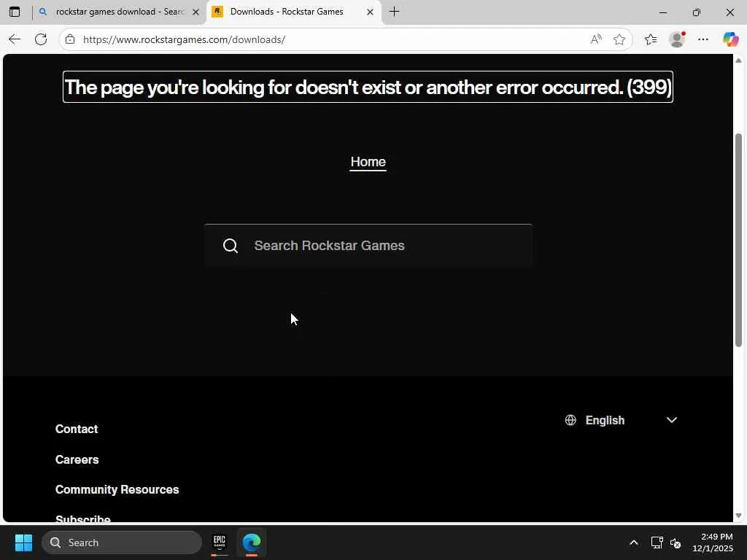This screenshot has height=560, width=747.
Task: Open a new browser tab
Action: [394, 12]
